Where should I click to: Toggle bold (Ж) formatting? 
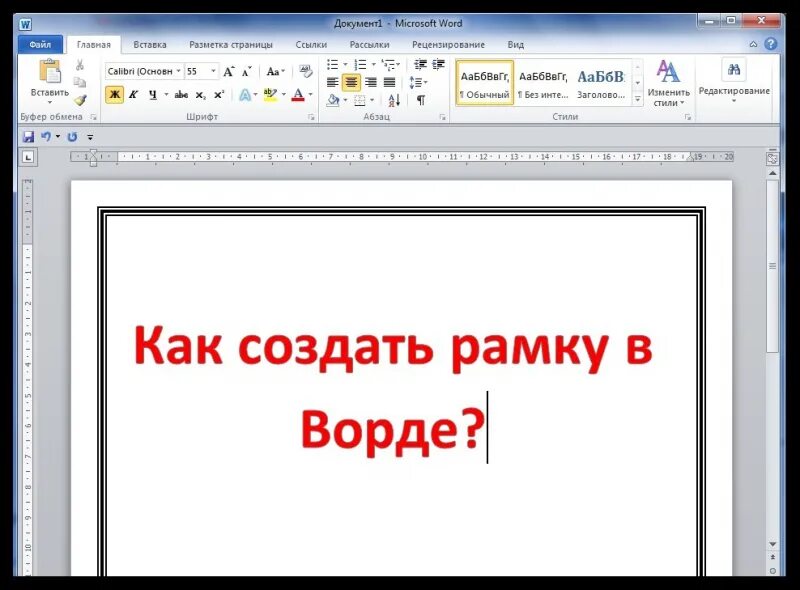114,94
